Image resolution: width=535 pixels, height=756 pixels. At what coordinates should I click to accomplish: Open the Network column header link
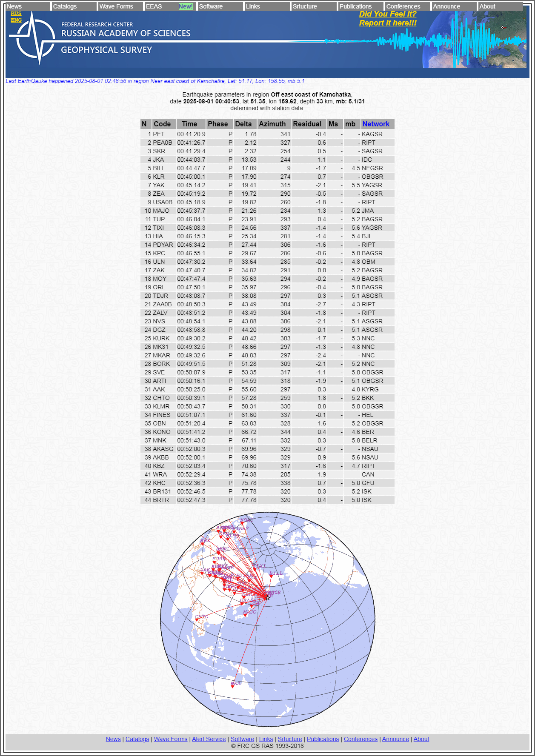pos(376,124)
